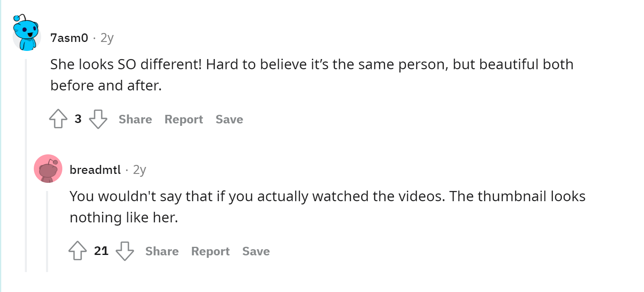This screenshot has height=292, width=644.
Task: Upvote the breadmtl reply
Action: tap(77, 251)
